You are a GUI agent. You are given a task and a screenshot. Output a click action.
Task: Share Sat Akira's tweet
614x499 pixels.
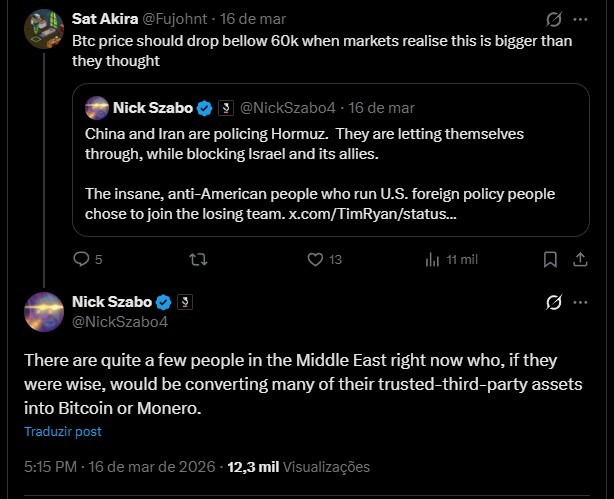pos(581,259)
